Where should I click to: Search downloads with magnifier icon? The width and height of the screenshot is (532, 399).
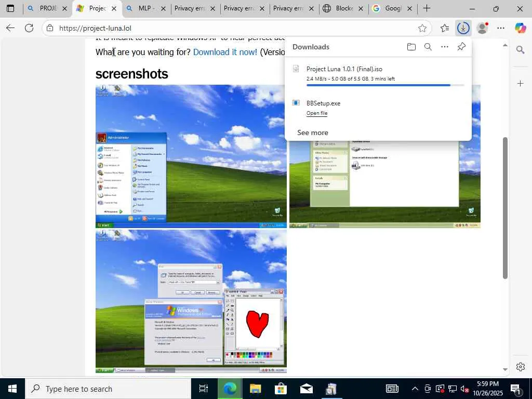[x=428, y=47]
